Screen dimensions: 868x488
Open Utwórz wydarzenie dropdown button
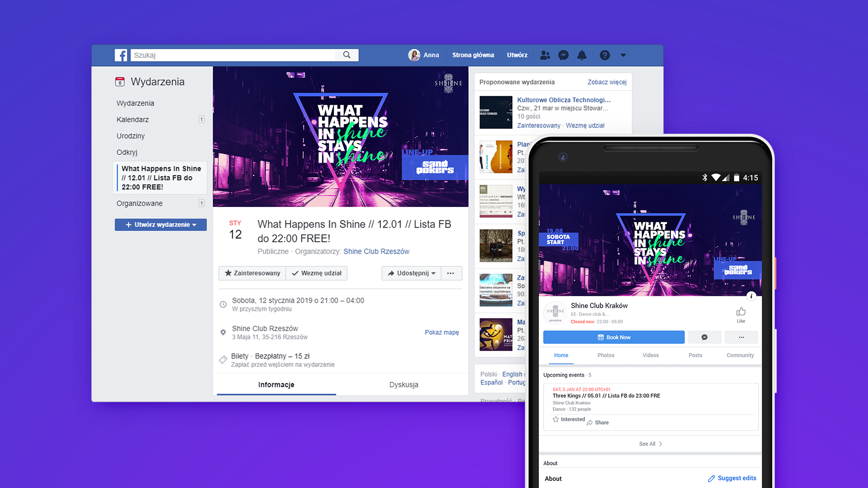[x=160, y=225]
